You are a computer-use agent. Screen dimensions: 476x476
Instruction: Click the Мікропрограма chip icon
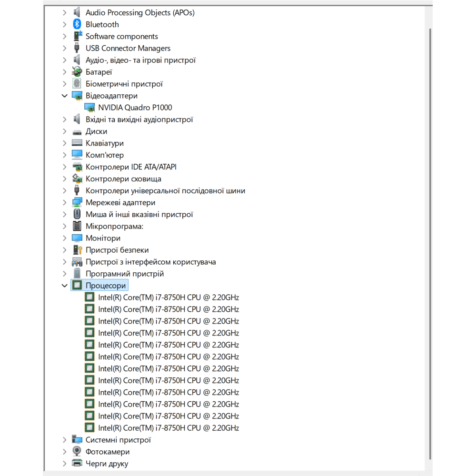click(x=77, y=226)
